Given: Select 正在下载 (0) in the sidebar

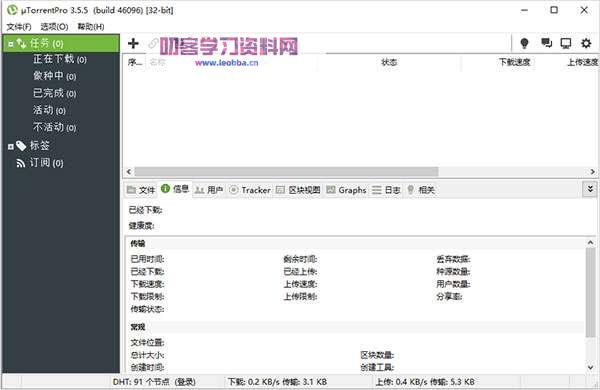Looking at the screenshot, I should 60,59.
